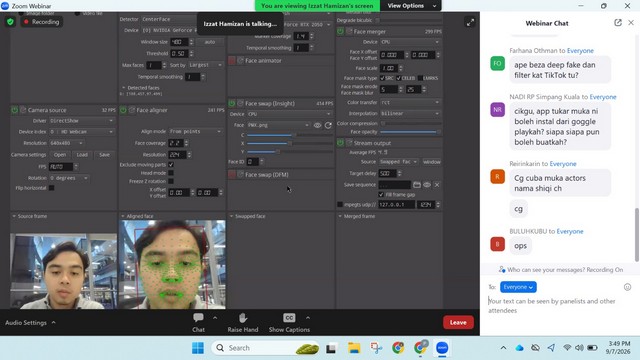This screenshot has width=640, height=360.
Task: Click the Raise Hand icon
Action: (x=243, y=318)
